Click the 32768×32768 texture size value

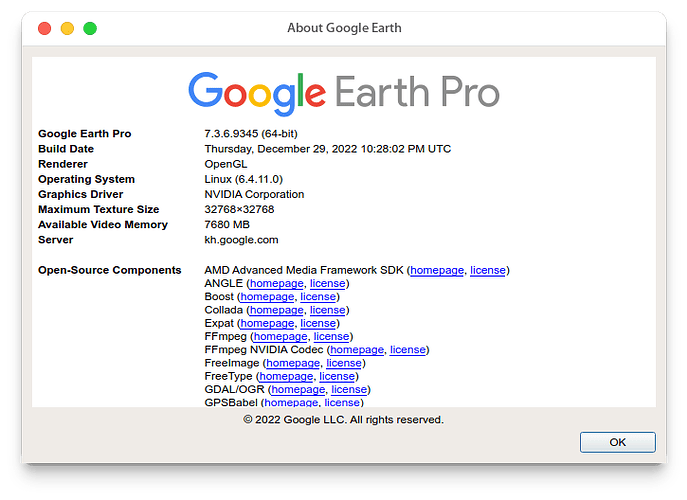point(239,209)
